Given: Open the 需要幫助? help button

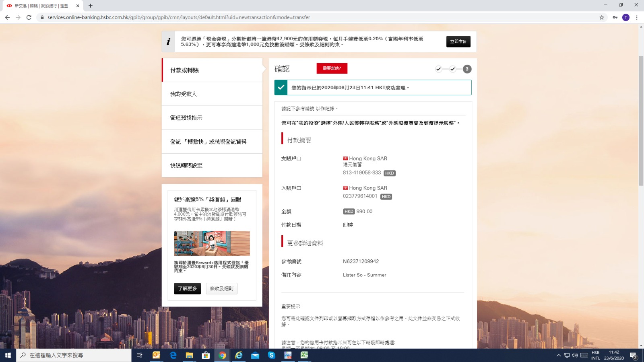Looking at the screenshot, I should tap(332, 68).
